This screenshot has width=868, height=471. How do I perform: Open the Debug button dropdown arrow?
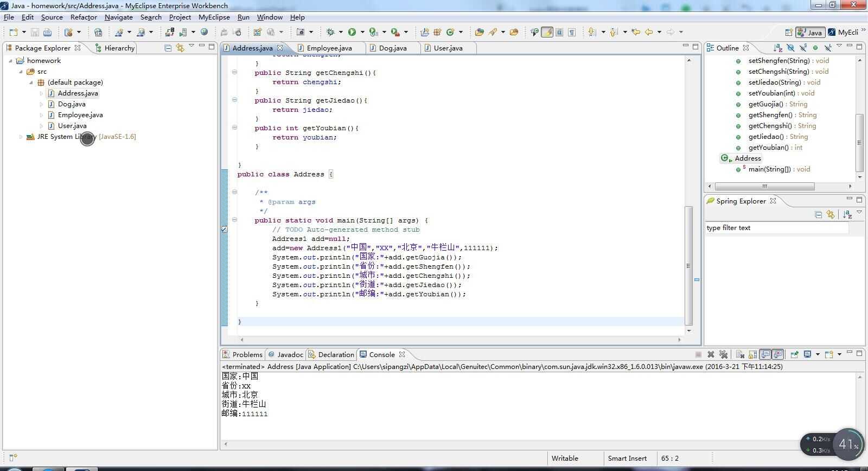340,32
